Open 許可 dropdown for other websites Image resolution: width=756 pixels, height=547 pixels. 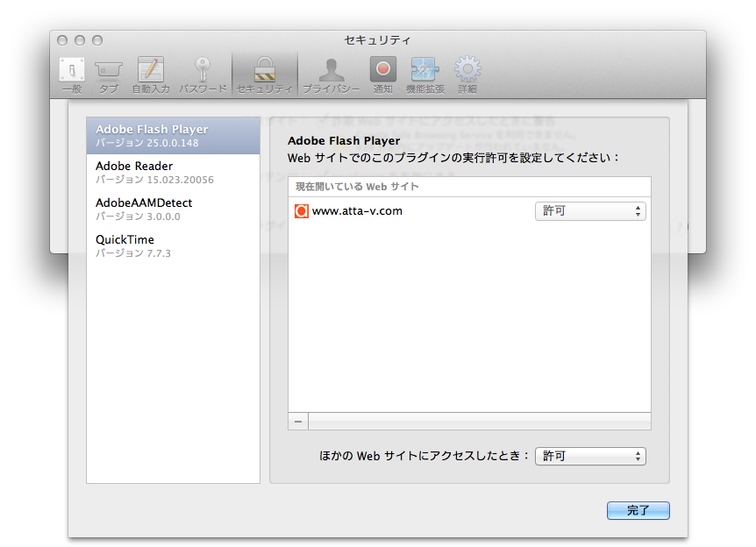pos(590,456)
